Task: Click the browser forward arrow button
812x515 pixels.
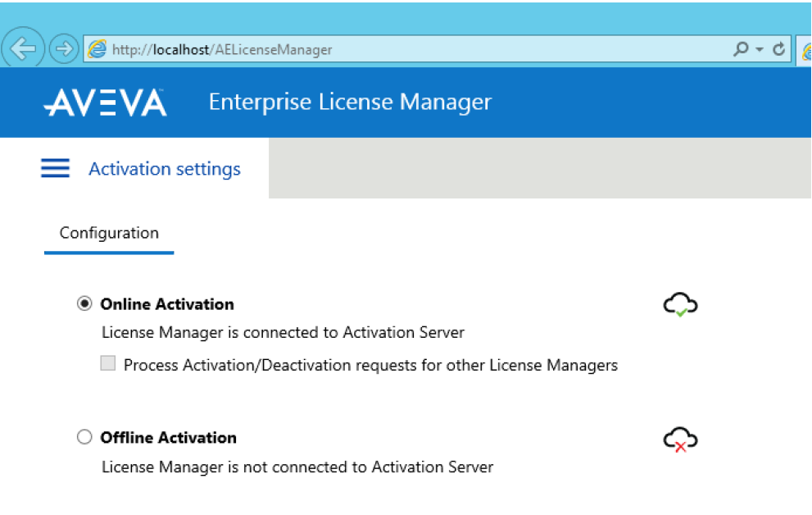Action: (x=64, y=48)
